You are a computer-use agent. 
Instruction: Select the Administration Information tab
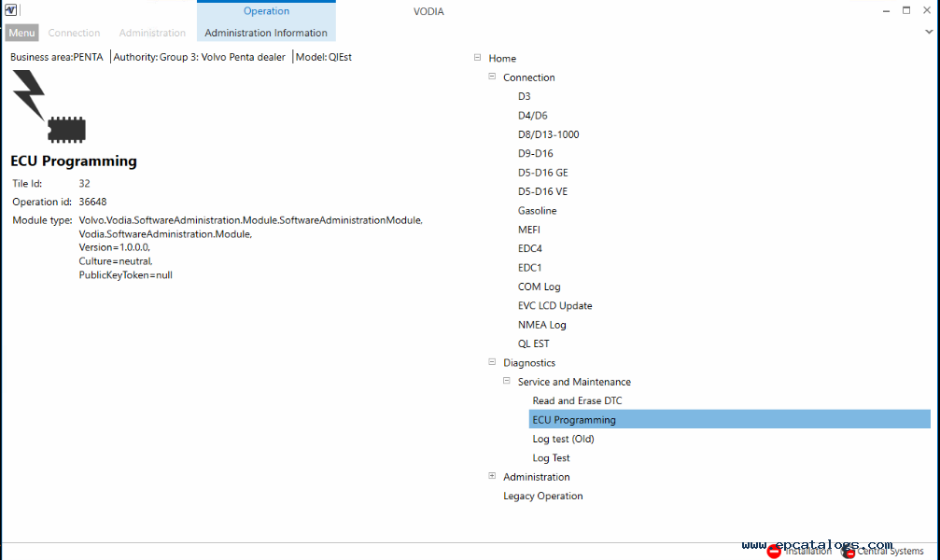(x=266, y=33)
